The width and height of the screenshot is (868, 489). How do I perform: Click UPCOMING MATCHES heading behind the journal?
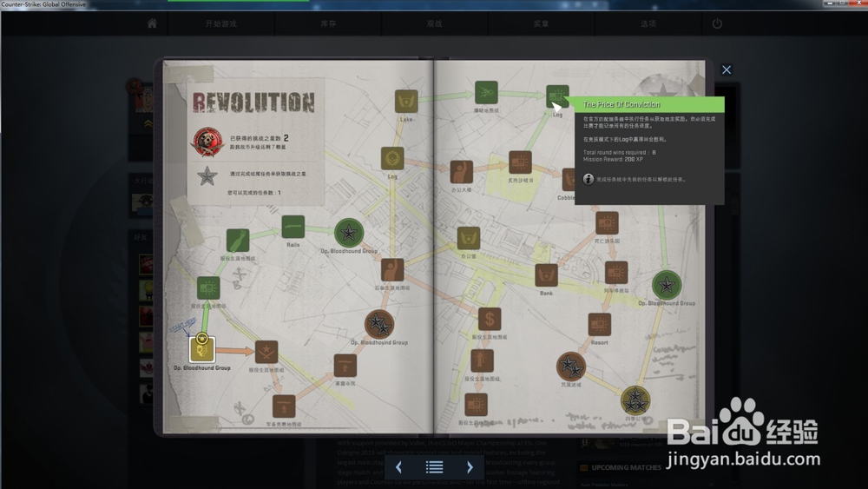pyautogui.click(x=626, y=467)
